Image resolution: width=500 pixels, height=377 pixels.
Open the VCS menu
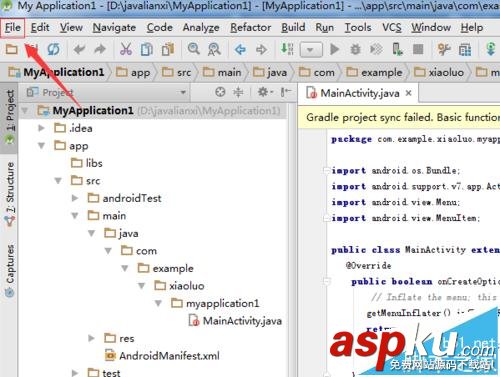pos(392,27)
